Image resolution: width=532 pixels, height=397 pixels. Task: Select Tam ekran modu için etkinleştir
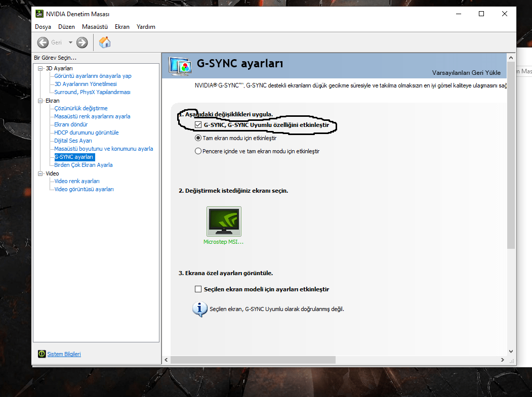point(198,138)
